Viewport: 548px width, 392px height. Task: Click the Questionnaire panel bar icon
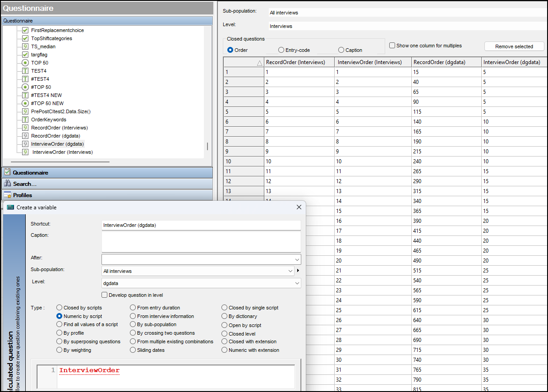pos(7,172)
